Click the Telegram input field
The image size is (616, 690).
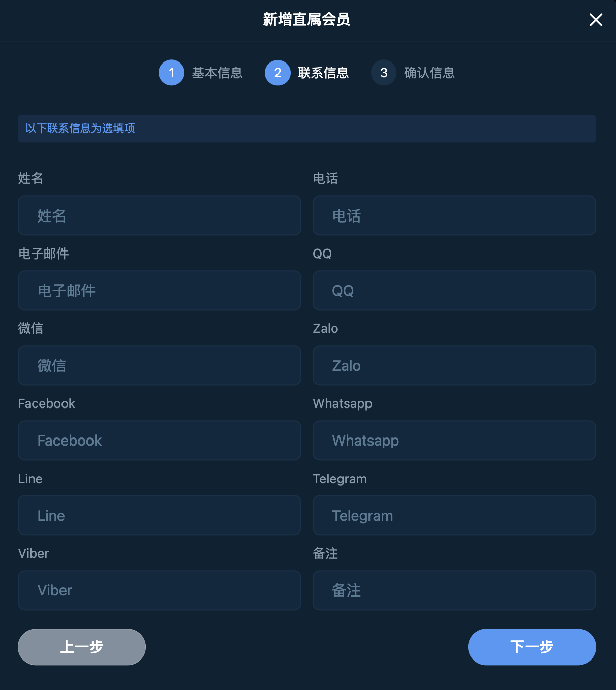[x=454, y=515]
